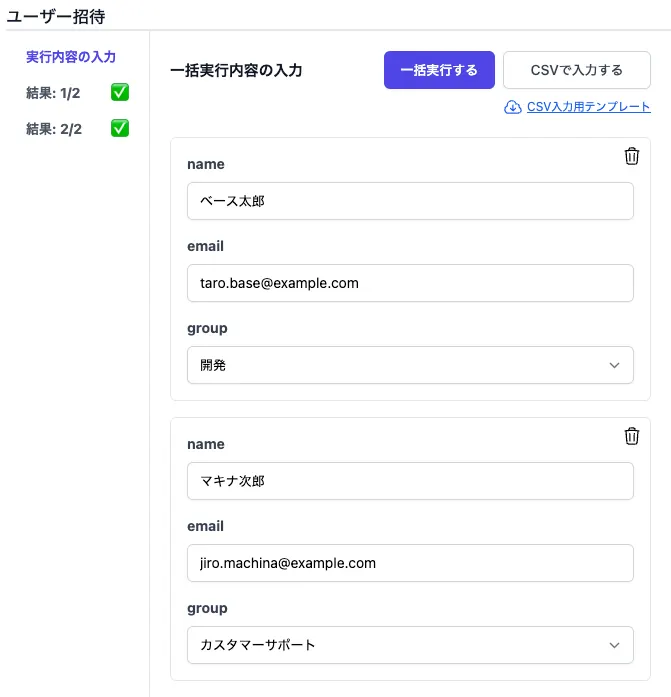Image resolution: width=671 pixels, height=697 pixels.
Task: Click the email field with taro.base@example.com
Action: 410,283
